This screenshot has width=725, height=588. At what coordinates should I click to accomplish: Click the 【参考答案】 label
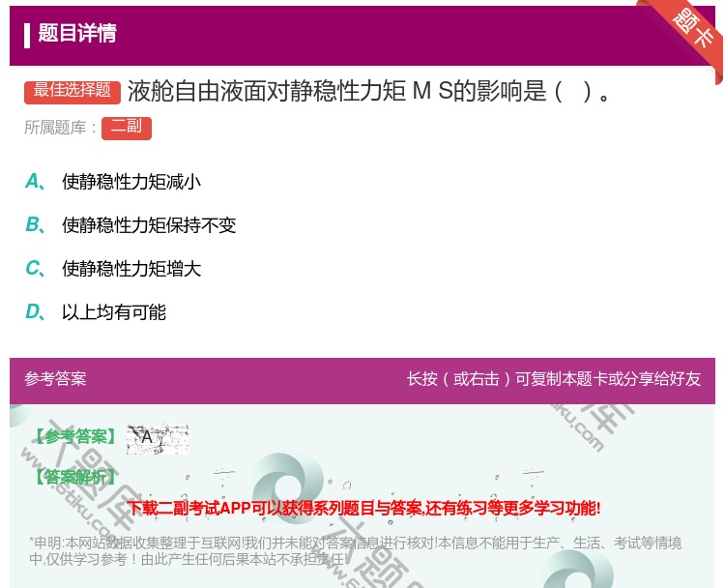click(x=75, y=436)
